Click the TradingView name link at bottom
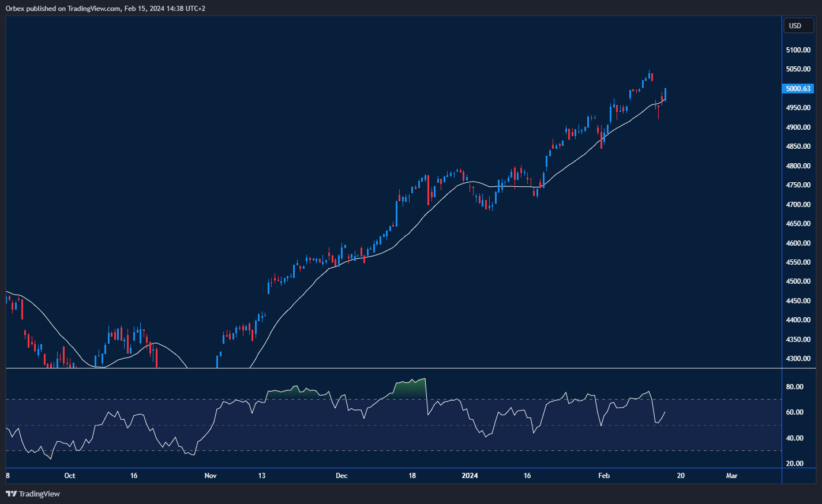 pos(39,494)
